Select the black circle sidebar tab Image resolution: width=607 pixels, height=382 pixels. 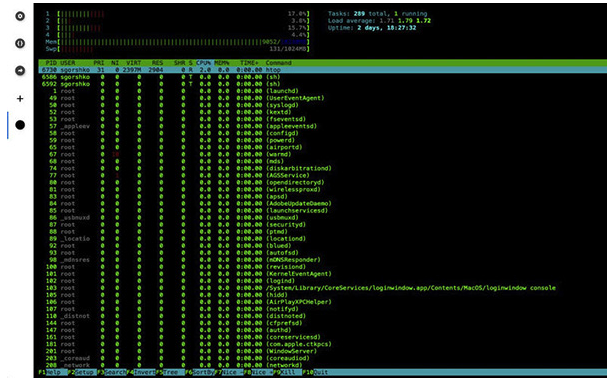click(x=20, y=125)
